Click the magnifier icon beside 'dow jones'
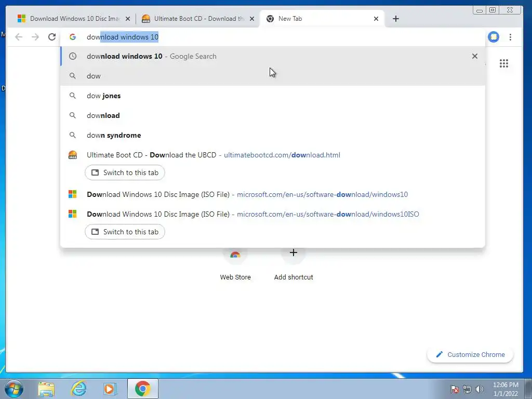This screenshot has height=399, width=532. click(x=73, y=96)
